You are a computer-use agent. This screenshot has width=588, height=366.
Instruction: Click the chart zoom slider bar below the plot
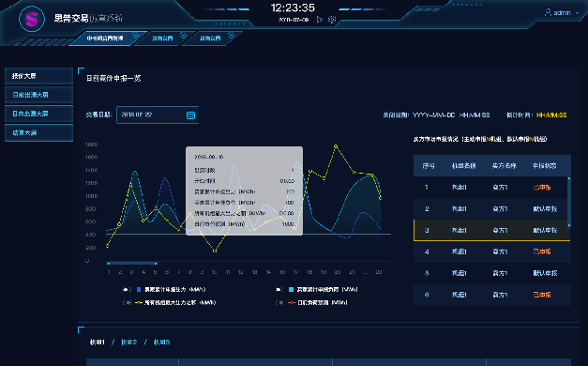click(x=132, y=263)
